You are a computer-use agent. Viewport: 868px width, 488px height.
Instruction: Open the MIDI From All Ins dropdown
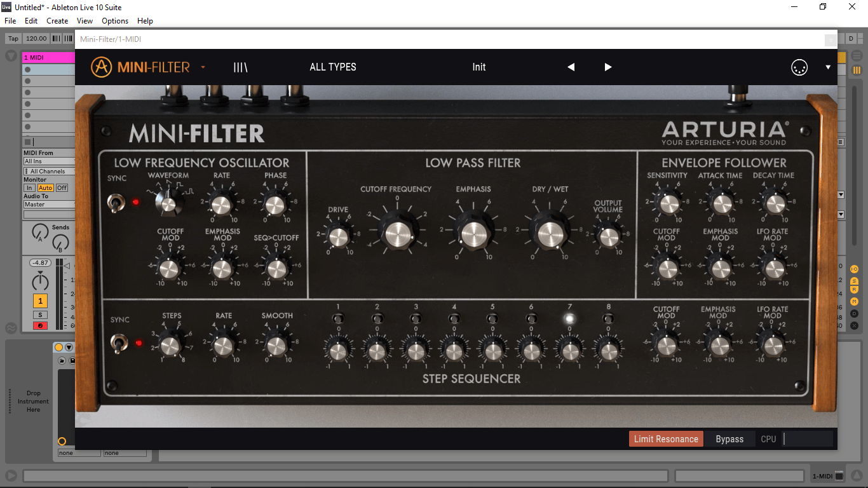49,161
